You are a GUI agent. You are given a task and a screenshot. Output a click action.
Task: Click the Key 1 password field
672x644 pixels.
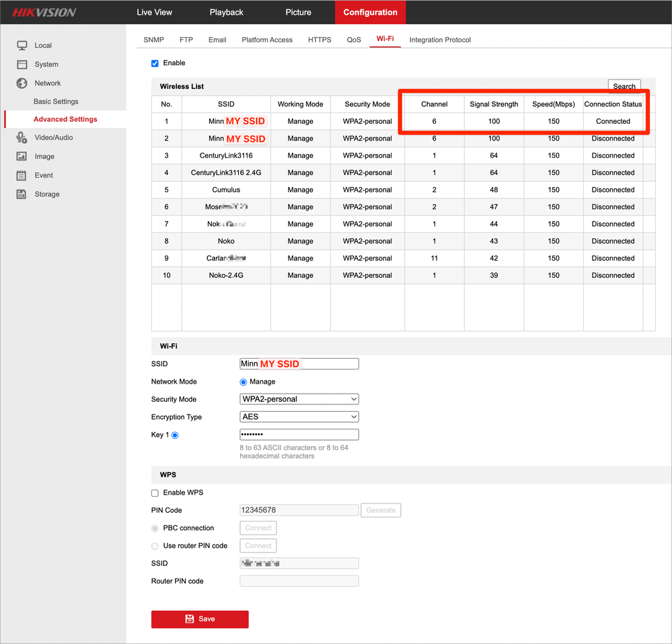tap(299, 435)
